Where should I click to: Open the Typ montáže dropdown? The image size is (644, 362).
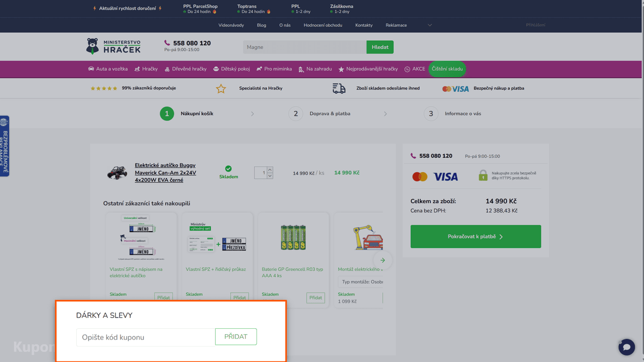pos(361,282)
